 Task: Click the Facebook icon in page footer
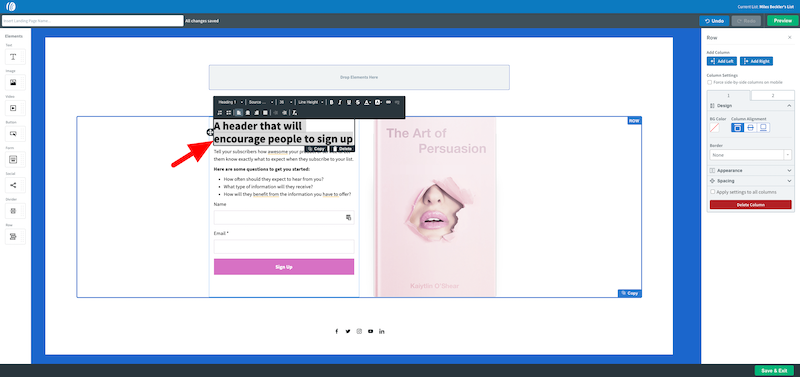point(337,332)
